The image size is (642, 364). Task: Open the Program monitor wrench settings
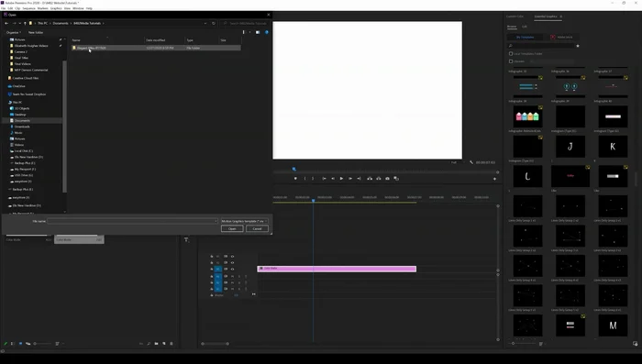point(471,162)
